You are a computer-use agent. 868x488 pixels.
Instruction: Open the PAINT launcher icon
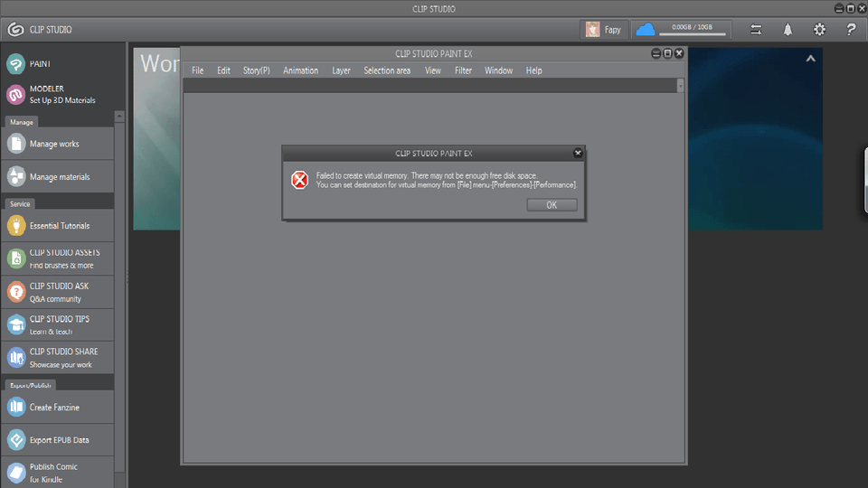[16, 63]
